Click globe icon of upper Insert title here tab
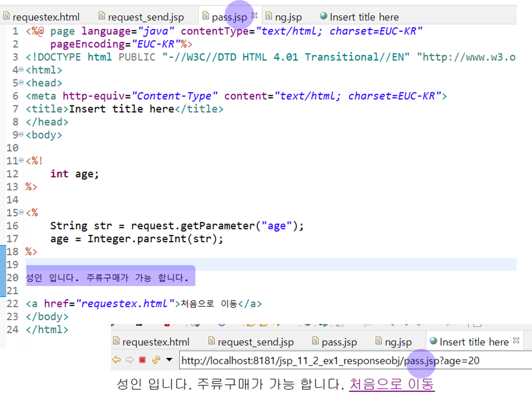 [324, 16]
